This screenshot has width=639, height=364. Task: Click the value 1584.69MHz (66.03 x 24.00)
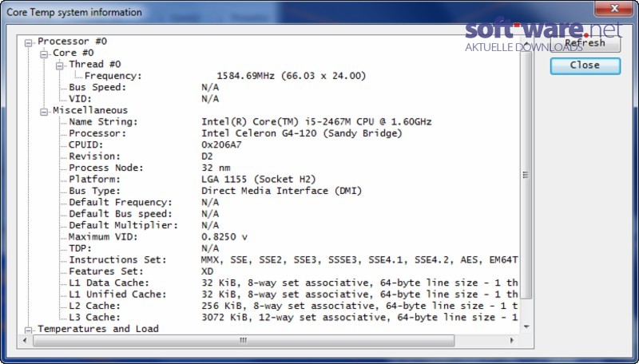coord(292,76)
